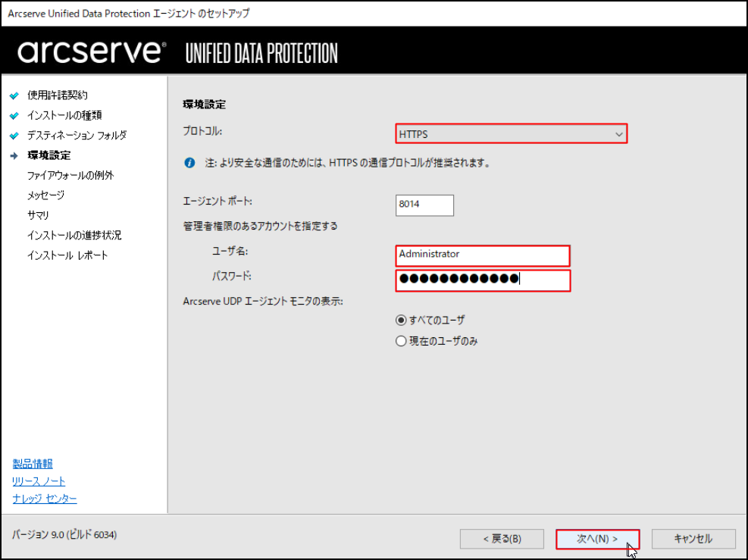The height and width of the screenshot is (560, 748).
Task: Select the インストールの進捗状況 step
Action: 74,235
